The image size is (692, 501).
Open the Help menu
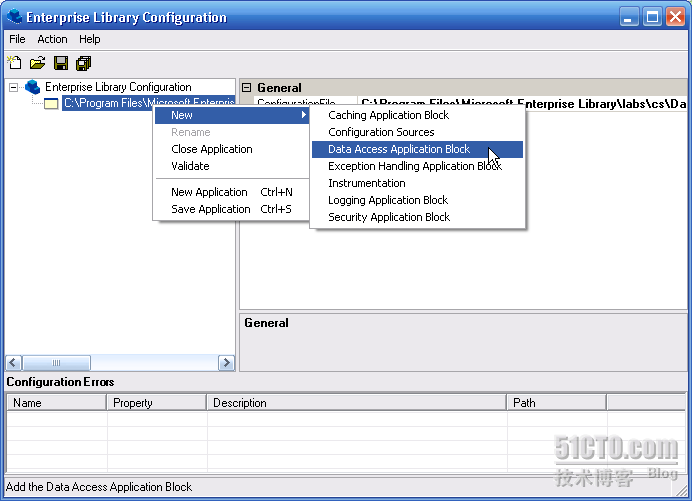90,39
